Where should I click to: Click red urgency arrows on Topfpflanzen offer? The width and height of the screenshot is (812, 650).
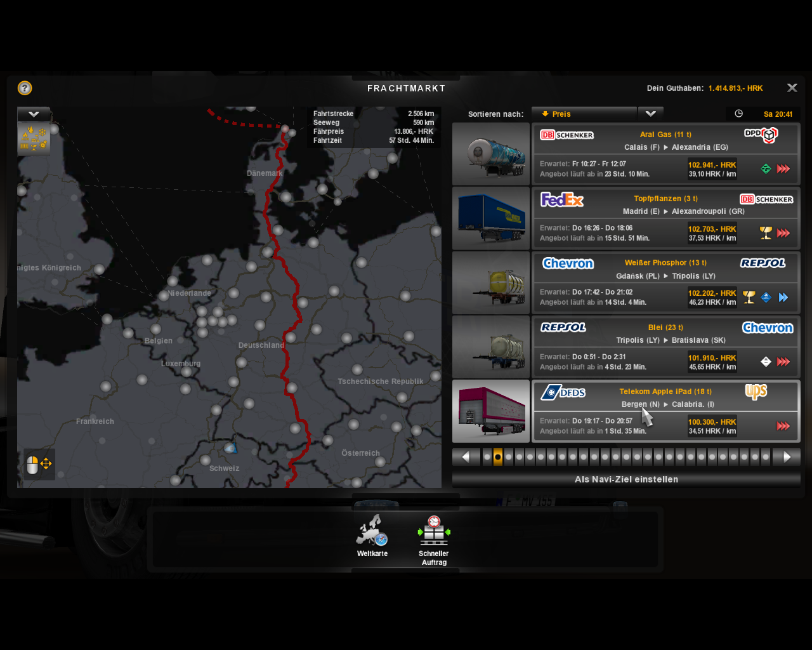pos(783,233)
